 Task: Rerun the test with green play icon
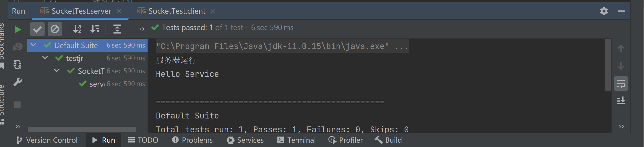tap(17, 30)
